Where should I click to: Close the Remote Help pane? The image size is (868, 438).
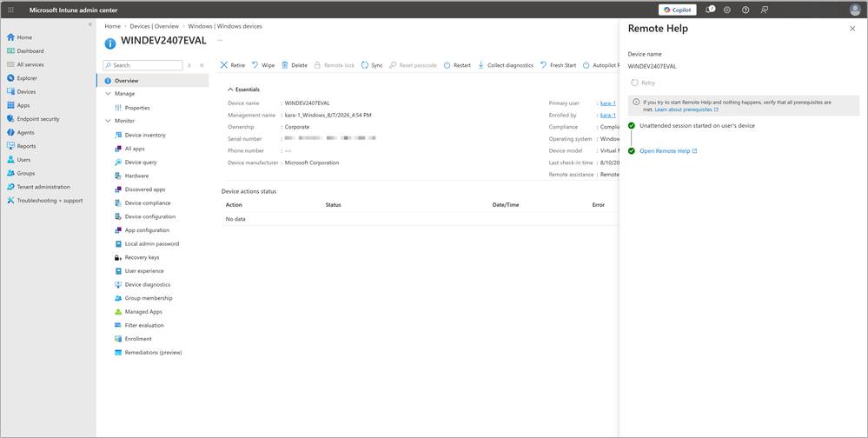click(x=852, y=29)
